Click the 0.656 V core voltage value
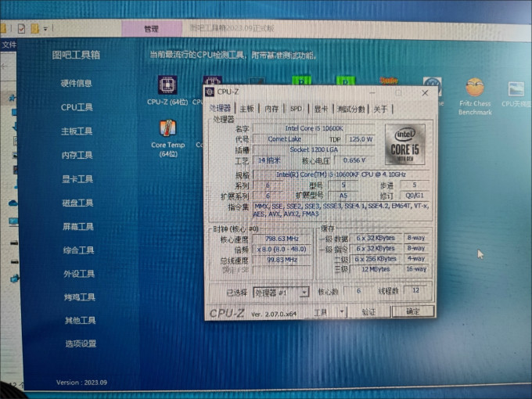Image resolution: width=532 pixels, height=399 pixels. point(354,160)
